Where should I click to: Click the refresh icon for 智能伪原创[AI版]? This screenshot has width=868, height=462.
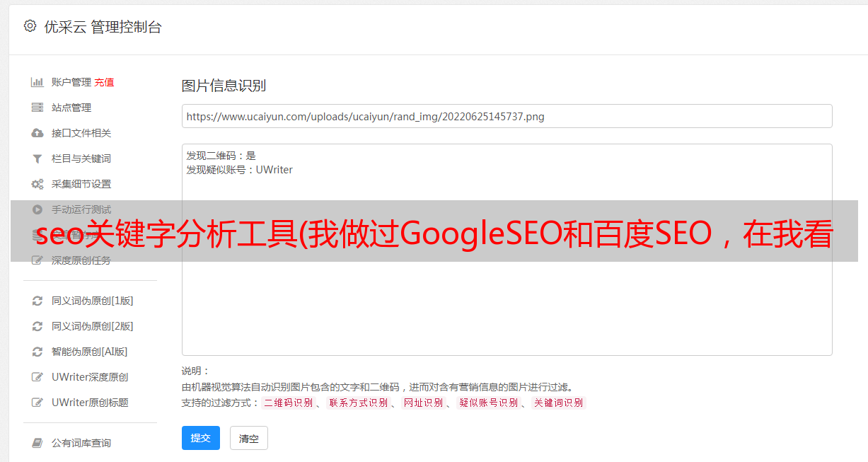pyautogui.click(x=37, y=352)
